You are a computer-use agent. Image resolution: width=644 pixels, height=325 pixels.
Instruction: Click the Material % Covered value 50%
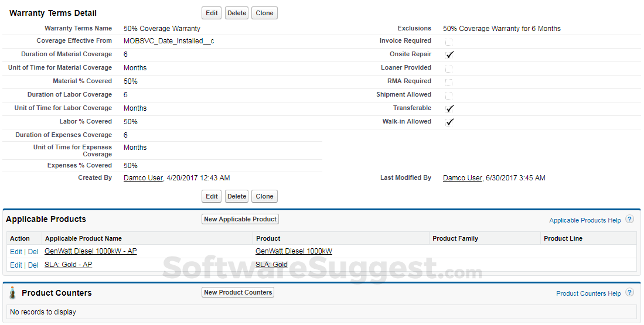(x=131, y=81)
